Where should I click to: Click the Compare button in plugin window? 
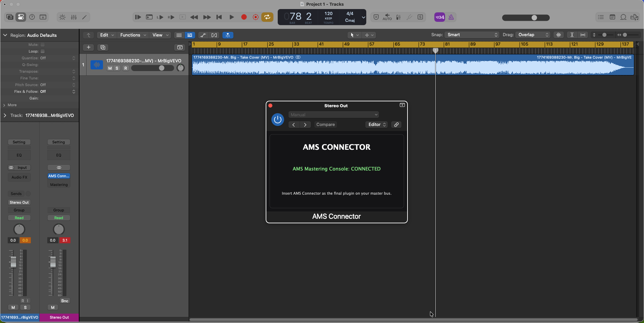coord(325,125)
